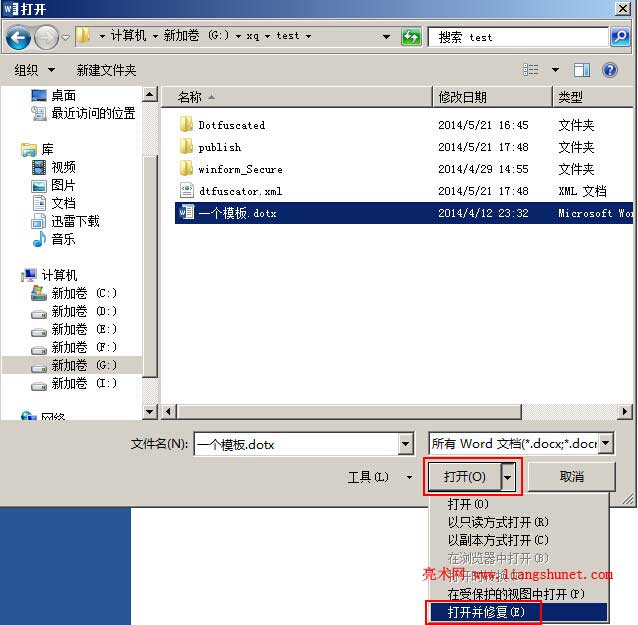Click the Back navigation arrow button
Viewport: 638px width, 625px height.
pos(18,37)
